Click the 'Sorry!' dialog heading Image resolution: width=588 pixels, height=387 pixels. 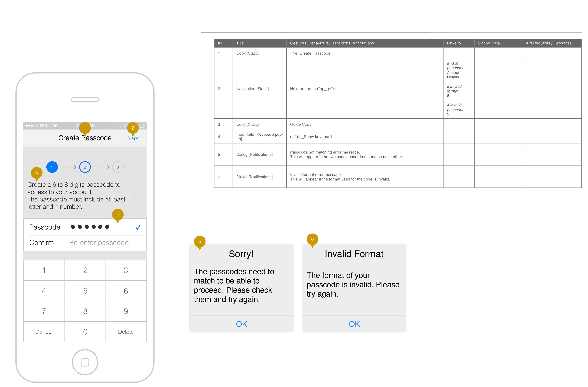pyautogui.click(x=241, y=254)
